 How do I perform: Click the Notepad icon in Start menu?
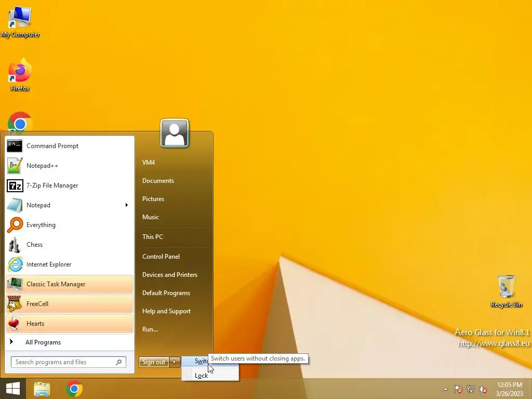(x=15, y=205)
